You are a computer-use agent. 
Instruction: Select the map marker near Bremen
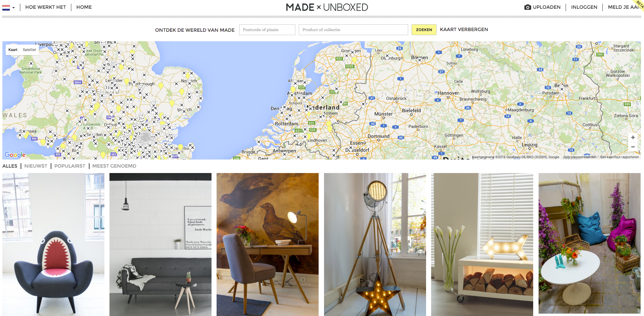(420, 61)
